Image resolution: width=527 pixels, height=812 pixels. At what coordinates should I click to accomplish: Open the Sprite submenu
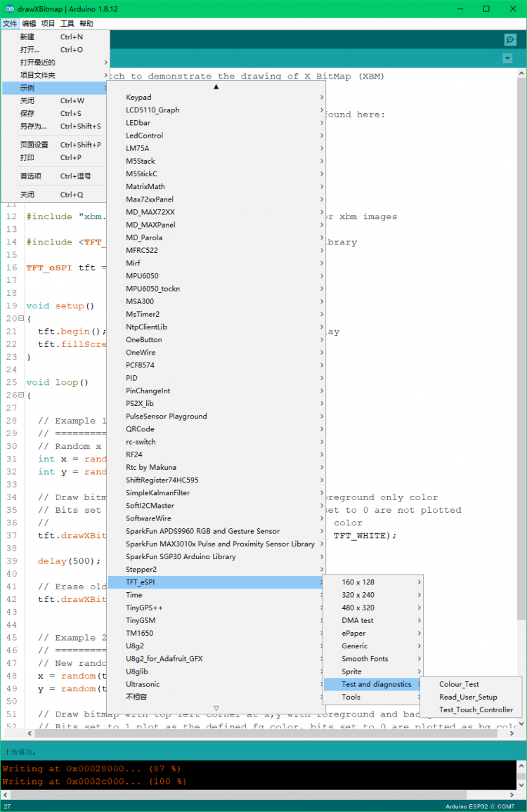coord(373,671)
